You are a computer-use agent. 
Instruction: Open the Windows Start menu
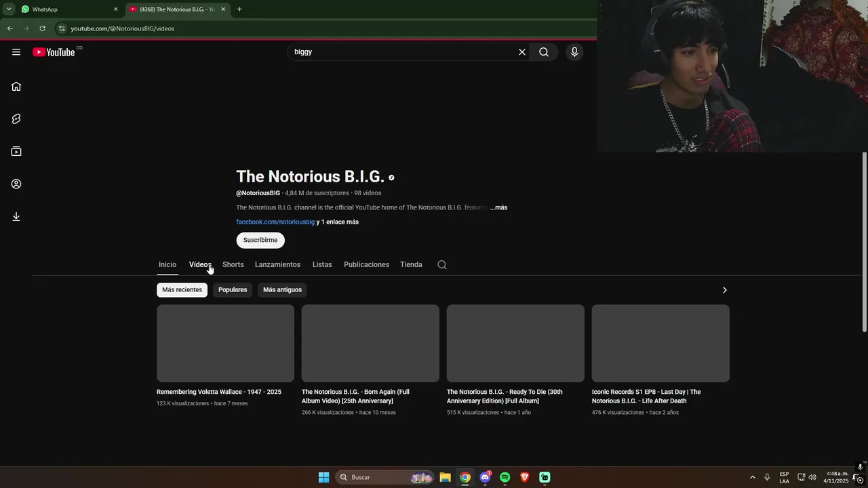pyautogui.click(x=324, y=477)
